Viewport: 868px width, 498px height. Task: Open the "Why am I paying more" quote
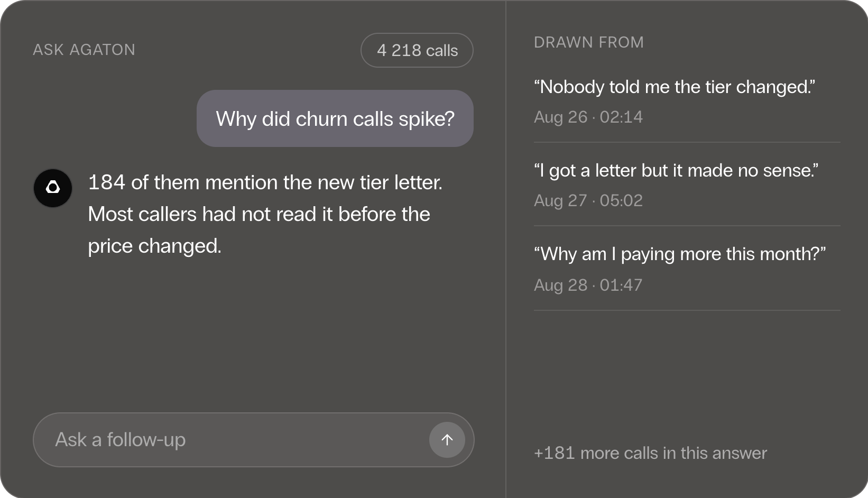tap(680, 254)
